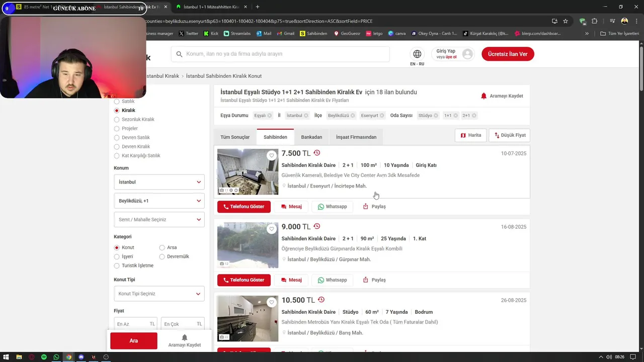
Task: Expand the bookmarks overflow chevron
Action: pos(587,34)
